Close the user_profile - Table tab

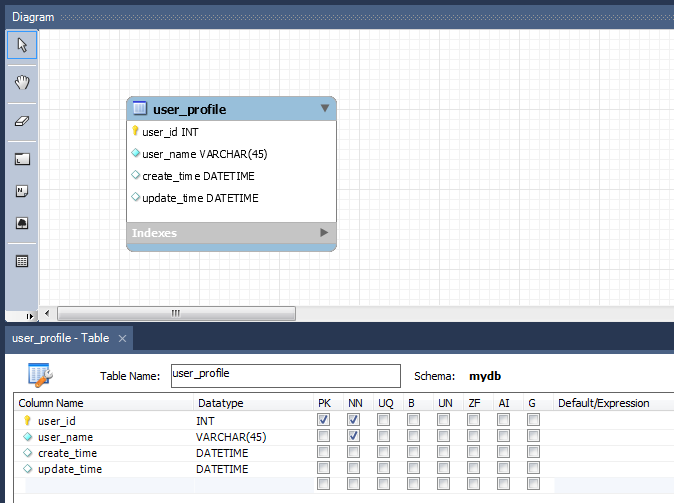[122, 339]
